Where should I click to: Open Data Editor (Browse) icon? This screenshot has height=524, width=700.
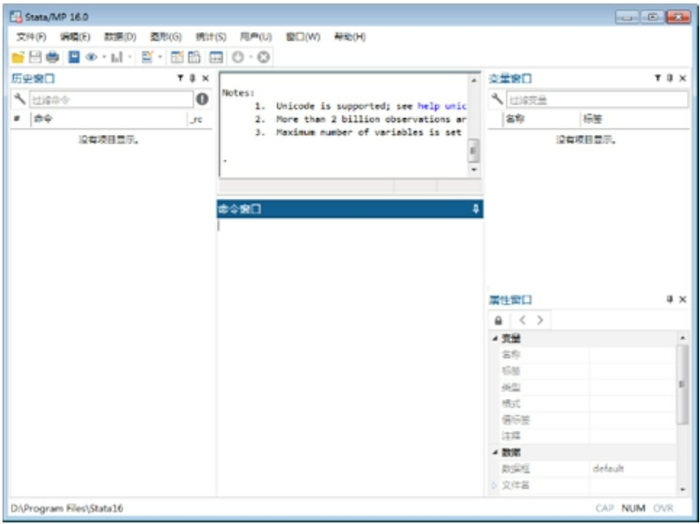coord(195,57)
